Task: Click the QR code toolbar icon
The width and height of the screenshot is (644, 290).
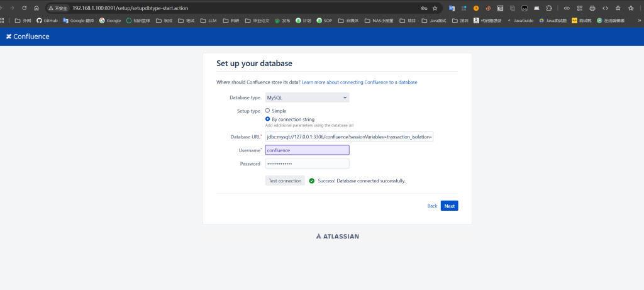Action: (x=579, y=8)
